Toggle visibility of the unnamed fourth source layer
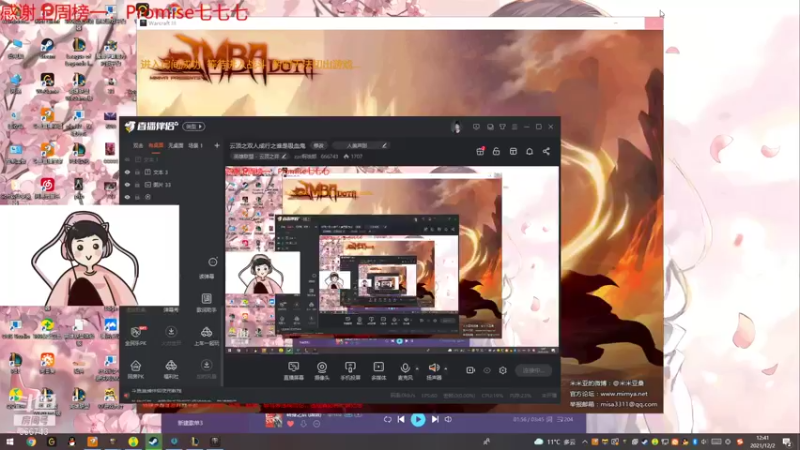This screenshot has height=450, width=800. point(127,197)
